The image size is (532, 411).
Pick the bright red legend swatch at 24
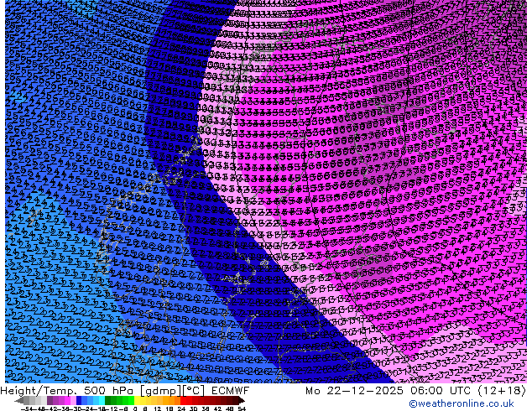click(184, 400)
